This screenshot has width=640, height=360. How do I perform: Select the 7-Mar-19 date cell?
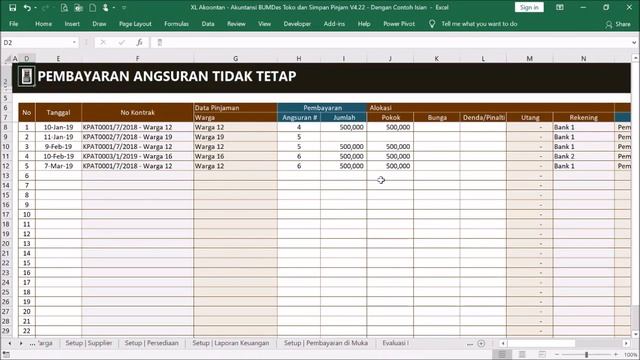click(x=58, y=166)
